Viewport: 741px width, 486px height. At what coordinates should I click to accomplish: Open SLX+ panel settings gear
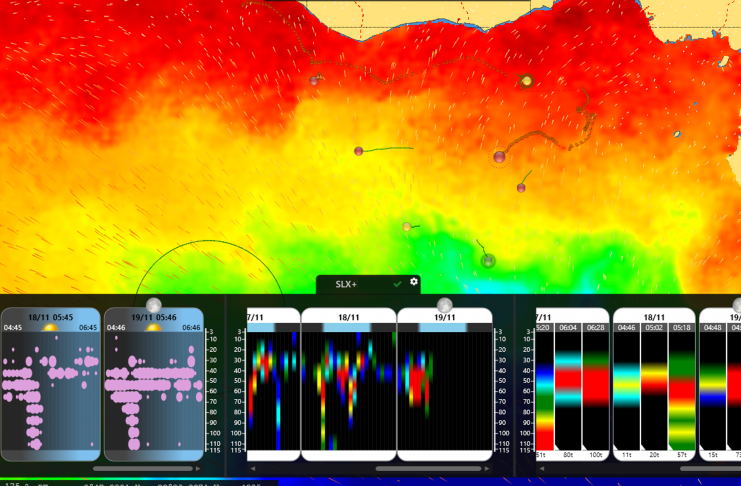click(x=414, y=283)
